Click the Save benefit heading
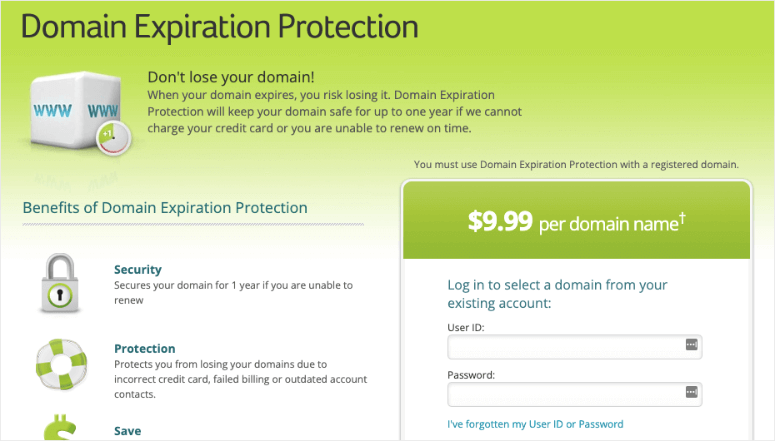 point(127,430)
